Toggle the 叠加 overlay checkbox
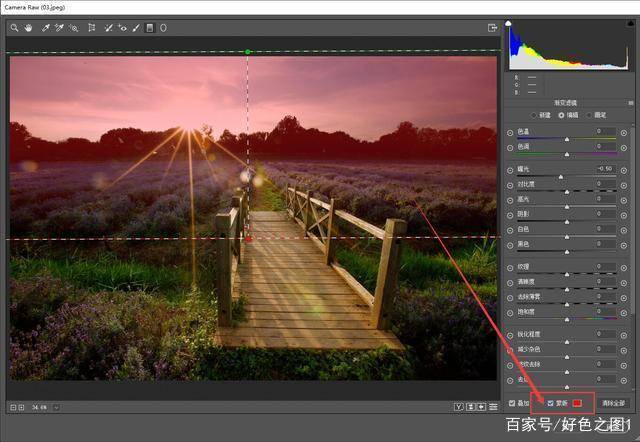 (513, 403)
